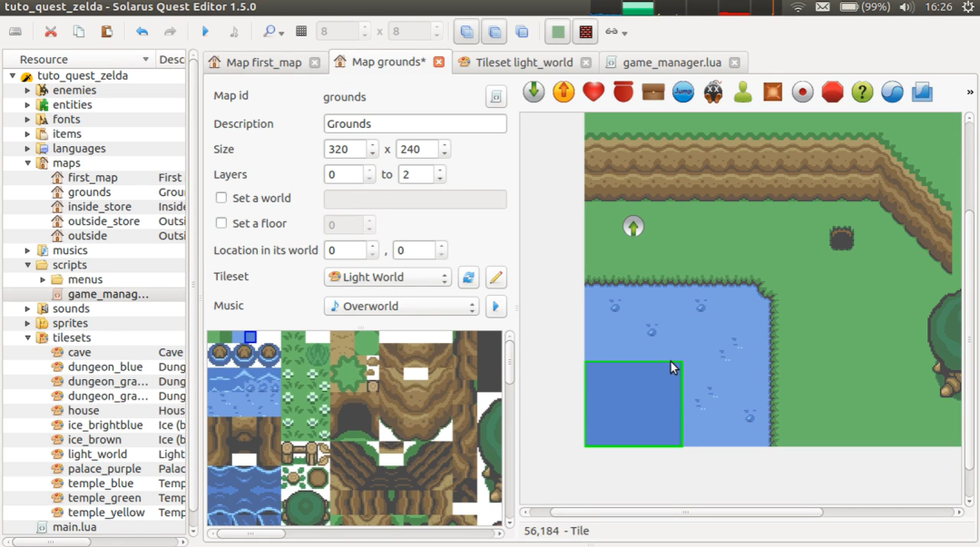Click the selected blue water tile in tileset

(x=250, y=337)
